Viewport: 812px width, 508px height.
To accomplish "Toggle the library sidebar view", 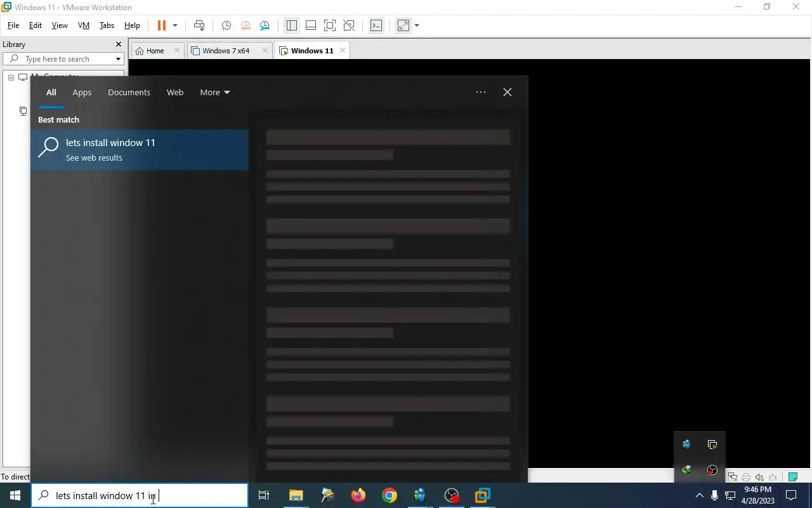I will 292,25.
